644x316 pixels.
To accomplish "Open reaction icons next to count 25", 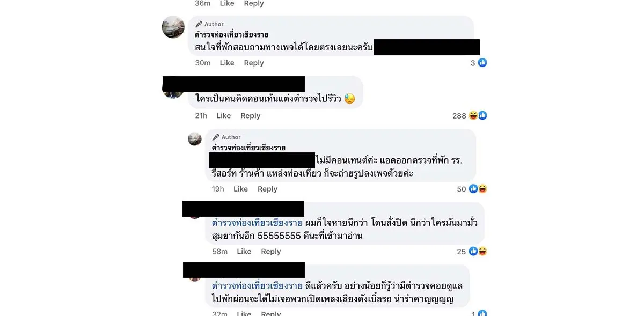I will pyautogui.click(x=478, y=251).
